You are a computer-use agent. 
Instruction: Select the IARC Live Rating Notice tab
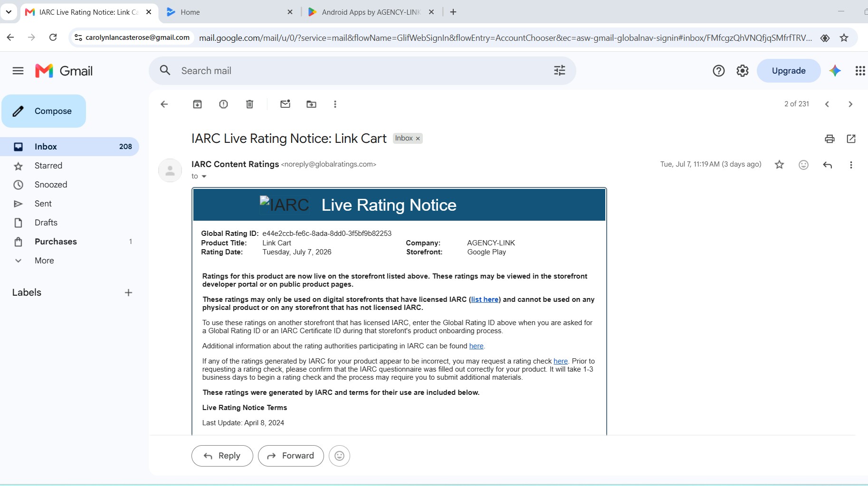pos(88,12)
